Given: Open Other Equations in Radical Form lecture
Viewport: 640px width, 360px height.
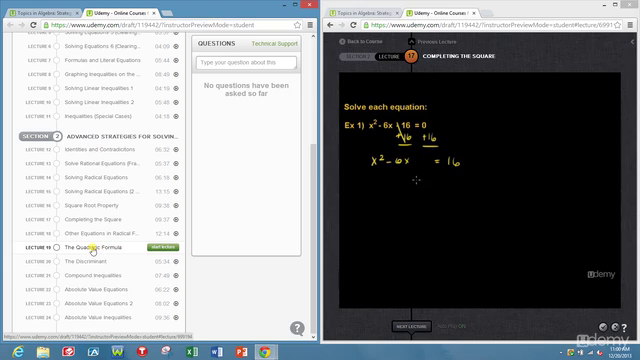Looking at the screenshot, I should [x=102, y=233].
